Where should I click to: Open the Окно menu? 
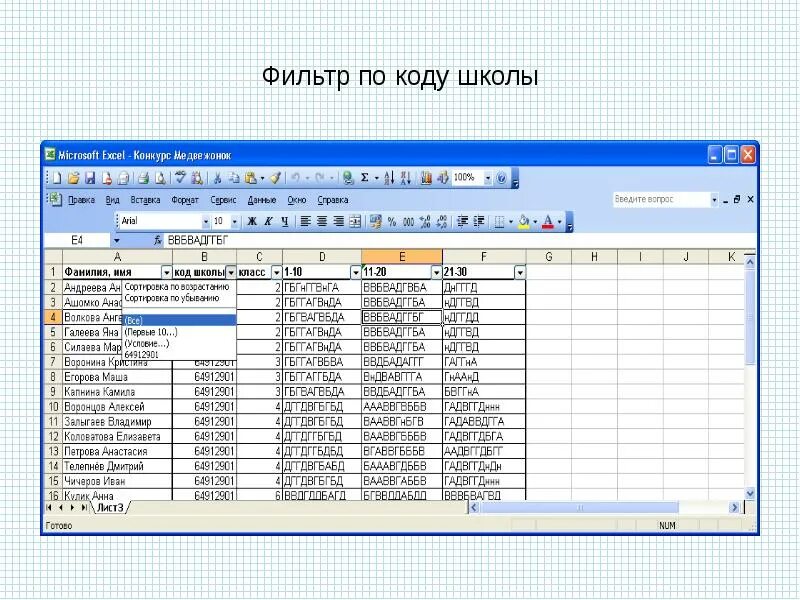point(296,200)
